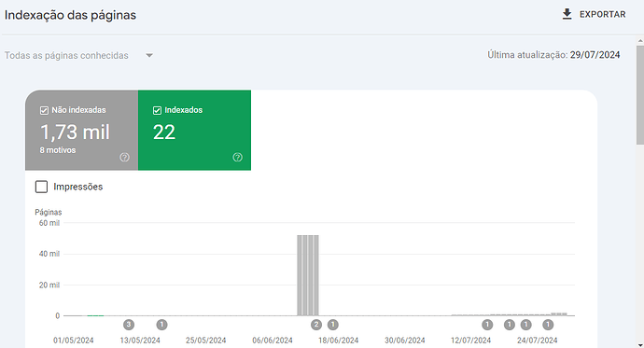
Task: Select the gray Não indexadas card
Action: tap(82, 130)
